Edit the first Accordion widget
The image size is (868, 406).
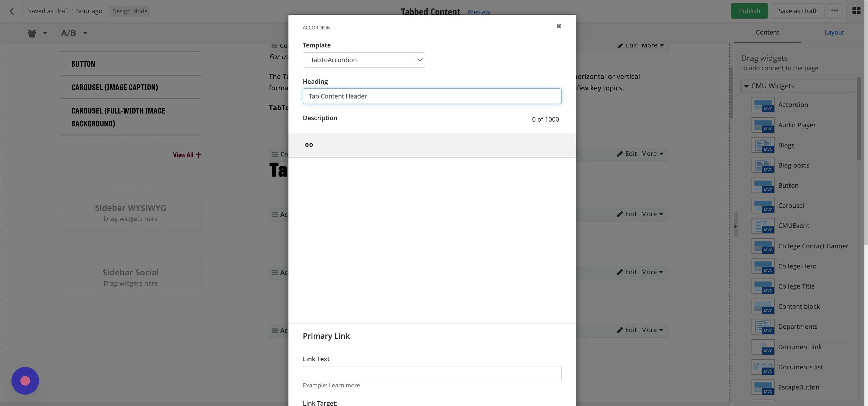click(x=627, y=214)
